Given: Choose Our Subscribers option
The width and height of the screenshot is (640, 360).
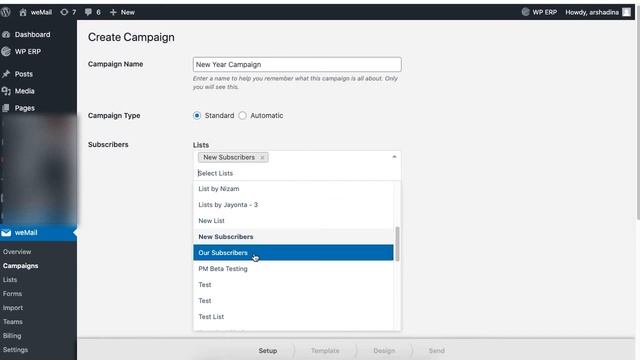Looking at the screenshot, I should [x=293, y=253].
